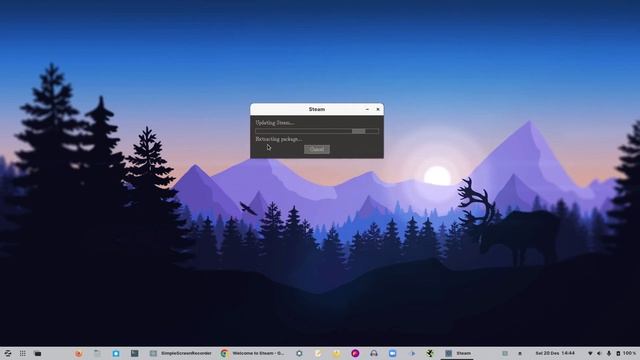This screenshot has width=640, height=360.
Task: Launch Firefox from the taskbar
Action: [79, 353]
